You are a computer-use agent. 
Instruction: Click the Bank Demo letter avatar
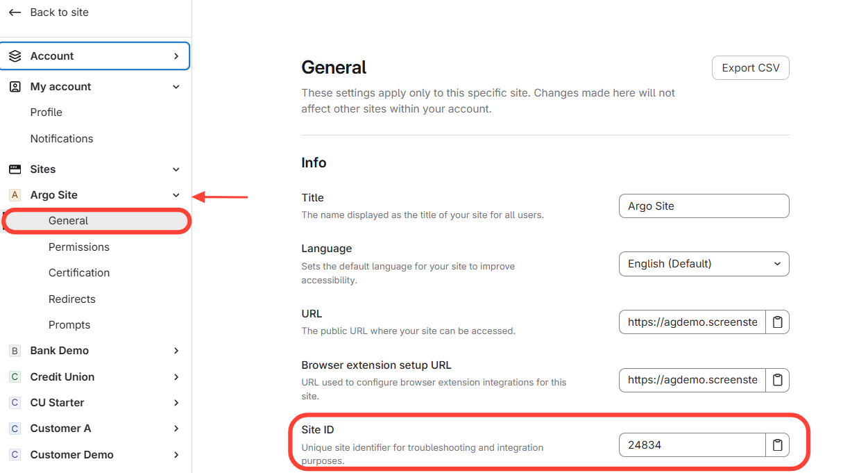pos(15,351)
